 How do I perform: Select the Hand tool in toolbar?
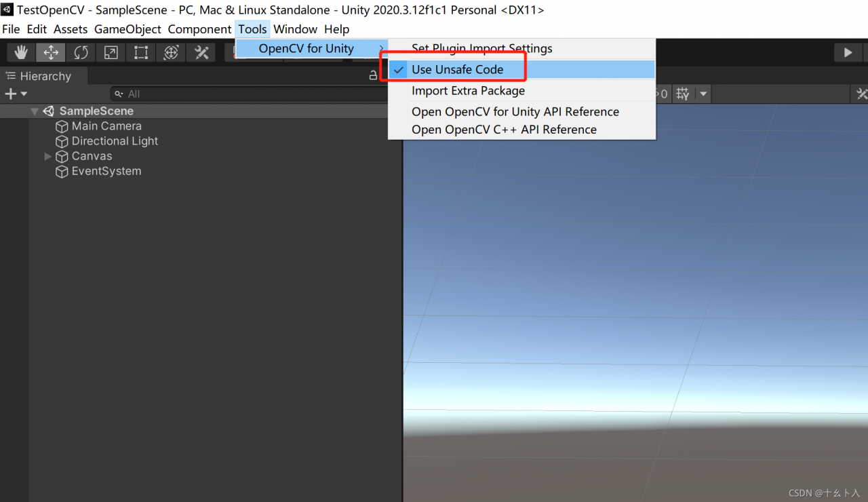pos(22,52)
